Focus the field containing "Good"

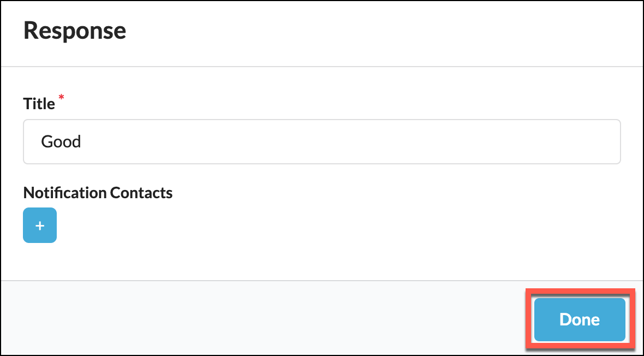point(321,142)
